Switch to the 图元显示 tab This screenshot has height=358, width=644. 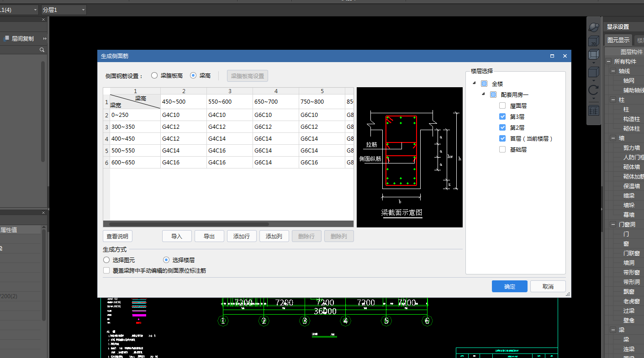[618, 40]
